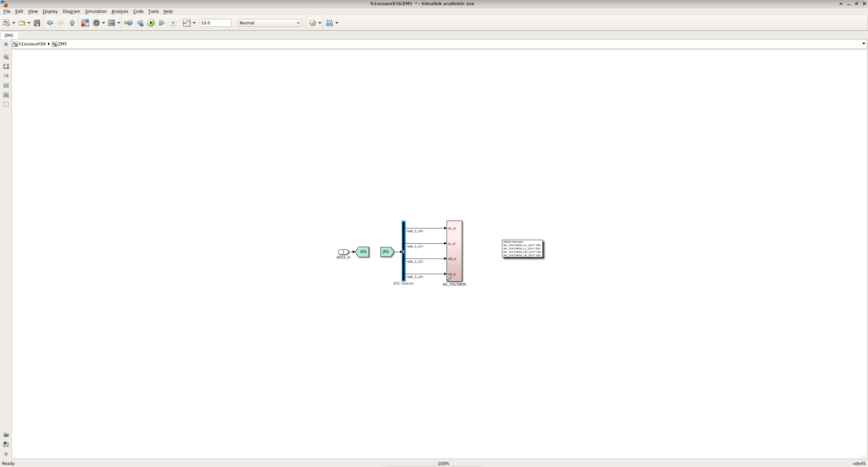Click the simulation stop time field
This screenshot has height=467, width=868.
(215, 23)
